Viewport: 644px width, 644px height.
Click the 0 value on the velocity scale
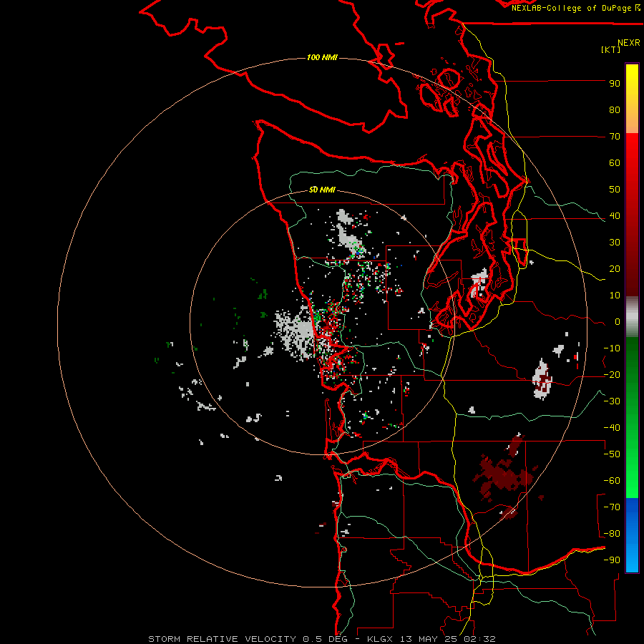[618, 321]
